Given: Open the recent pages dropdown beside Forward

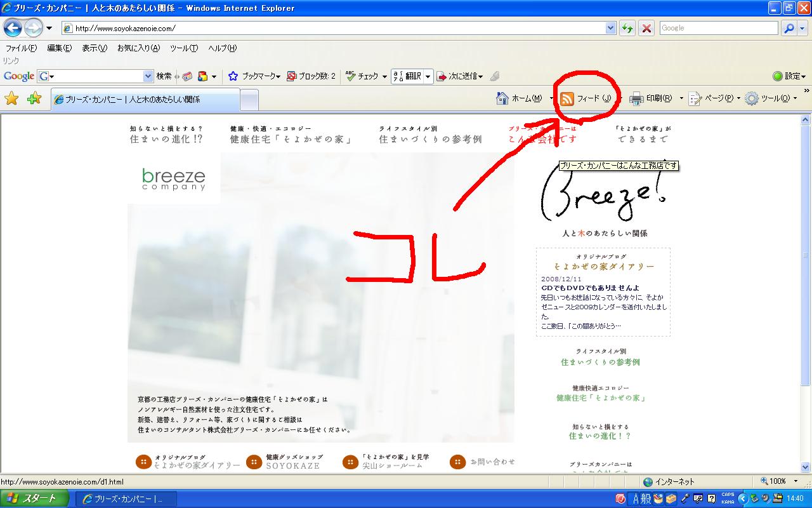Looking at the screenshot, I should tap(49, 29).
